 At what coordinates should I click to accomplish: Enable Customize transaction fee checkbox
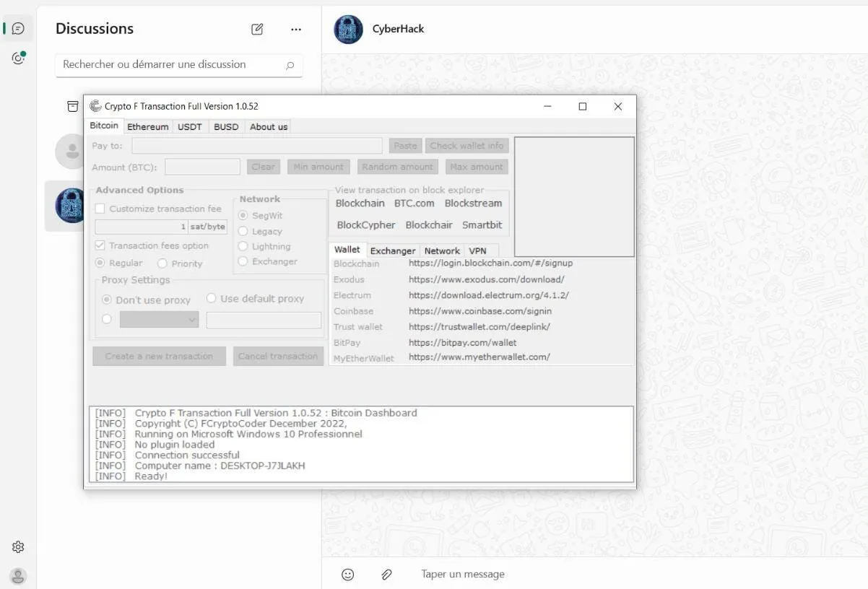tap(100, 209)
